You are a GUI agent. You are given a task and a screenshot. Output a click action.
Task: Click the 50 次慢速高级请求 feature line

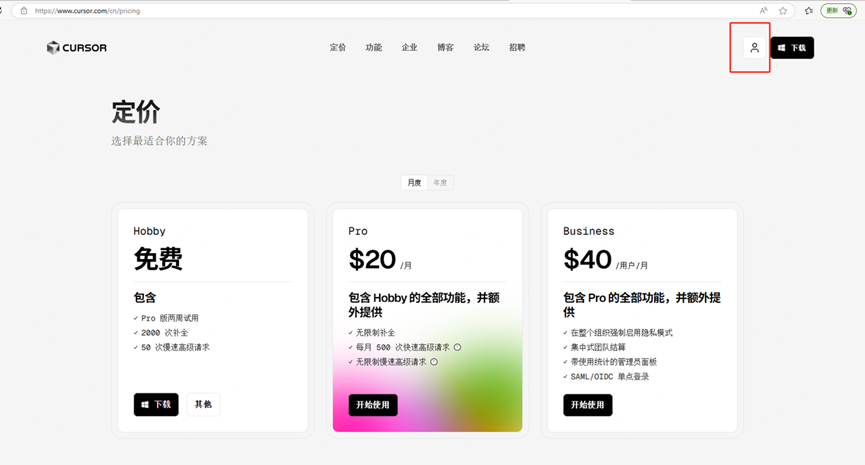(x=172, y=347)
